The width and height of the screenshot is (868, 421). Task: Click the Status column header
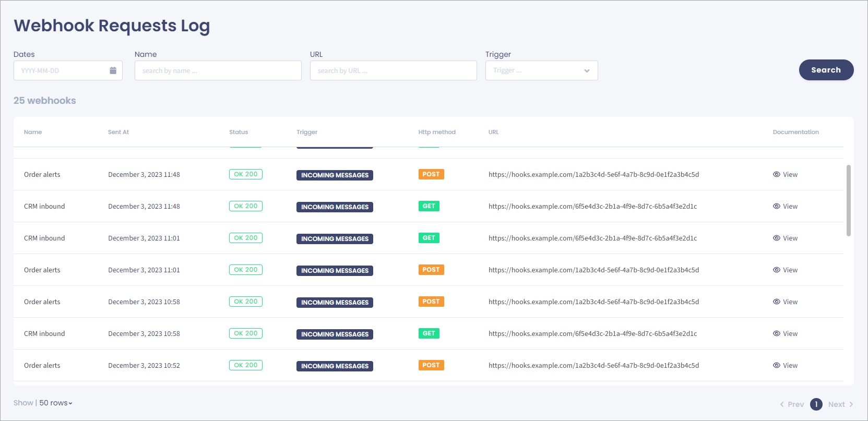click(x=239, y=132)
